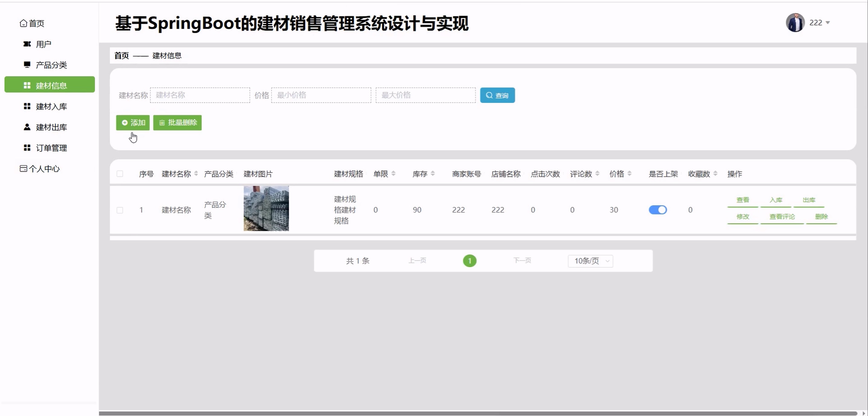Click the 订单管理 grid icon
This screenshot has height=416, width=868.
click(27, 148)
